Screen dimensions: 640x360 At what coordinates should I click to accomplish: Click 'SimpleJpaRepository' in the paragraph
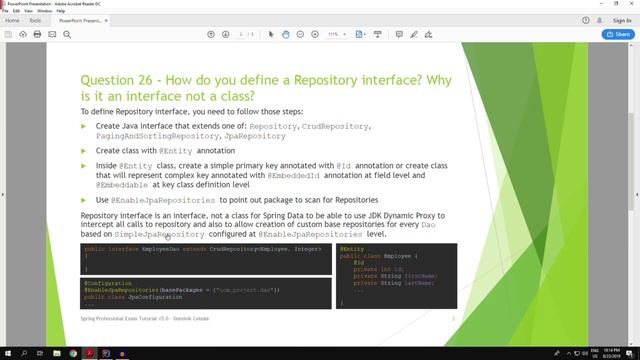[x=160, y=234]
